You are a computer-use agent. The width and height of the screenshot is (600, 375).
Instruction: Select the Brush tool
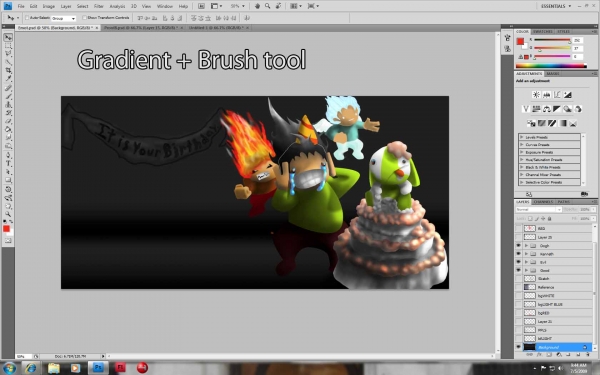click(8, 96)
